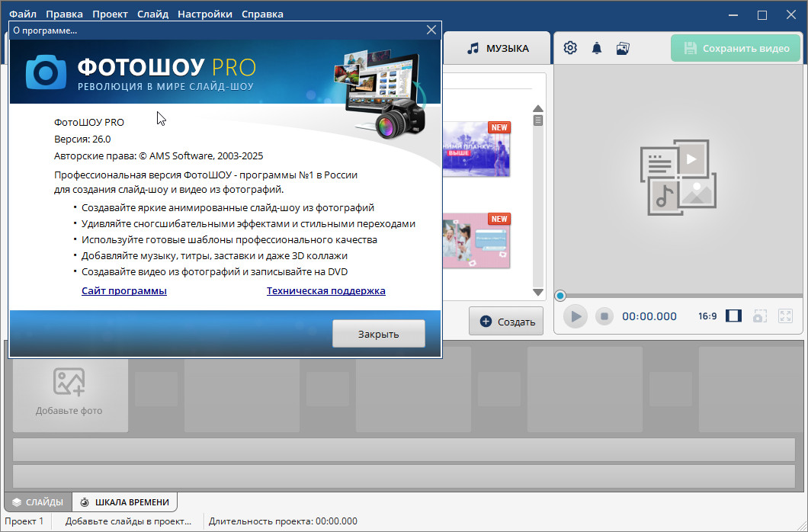Follow the Сайт программы link
The height and width of the screenshot is (532, 808).
(x=124, y=290)
